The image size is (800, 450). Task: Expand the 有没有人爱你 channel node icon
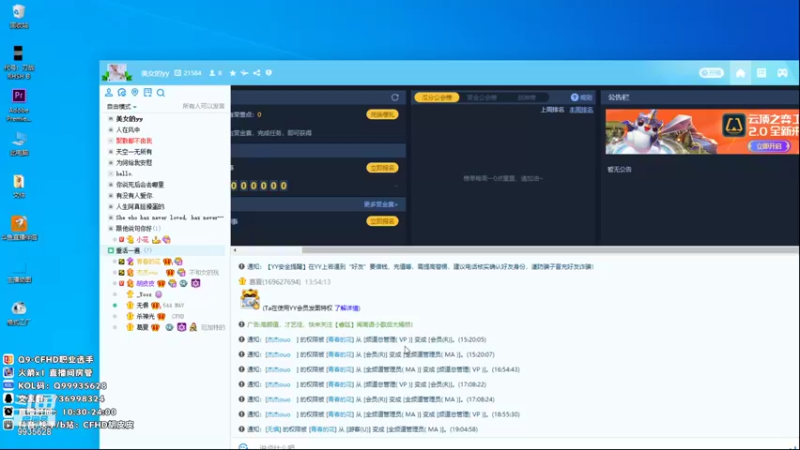click(x=111, y=195)
